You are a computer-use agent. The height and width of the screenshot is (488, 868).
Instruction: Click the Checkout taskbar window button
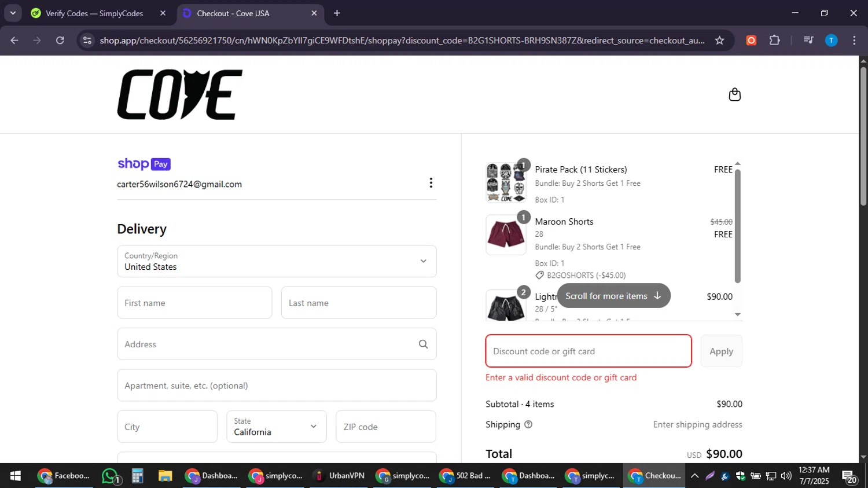pos(654,476)
